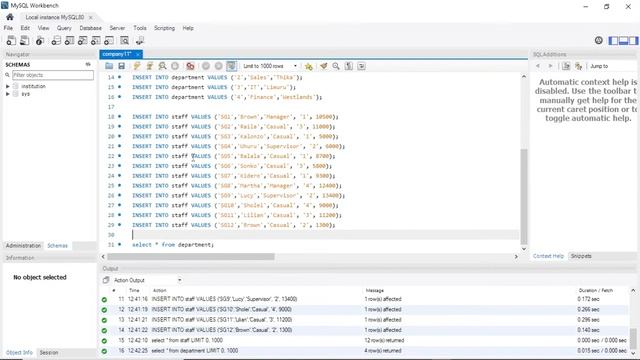Go back in context help
The image size is (640, 360).
(x=538, y=66)
